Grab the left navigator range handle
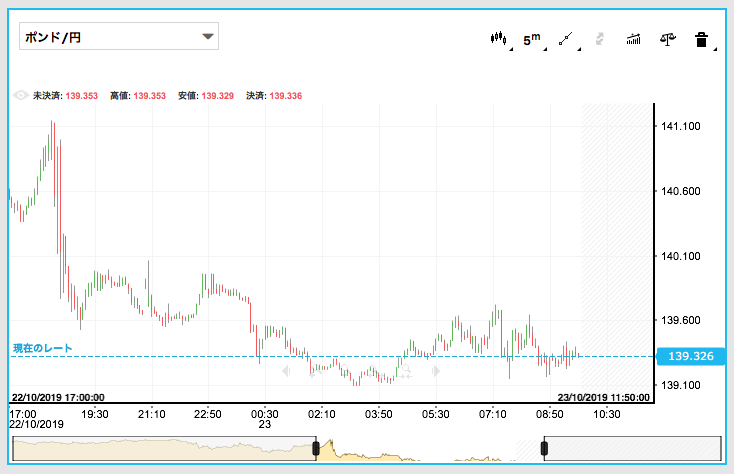 click(316, 449)
